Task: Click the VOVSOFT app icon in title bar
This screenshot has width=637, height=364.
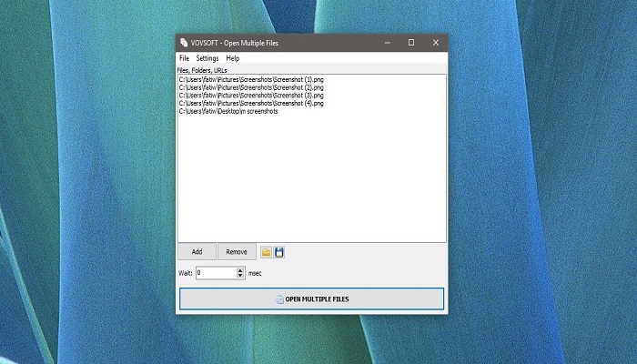Action: click(x=184, y=43)
